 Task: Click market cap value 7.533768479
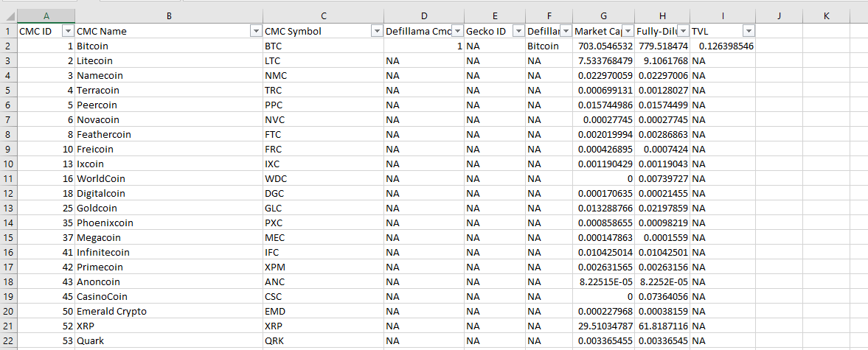(x=604, y=61)
